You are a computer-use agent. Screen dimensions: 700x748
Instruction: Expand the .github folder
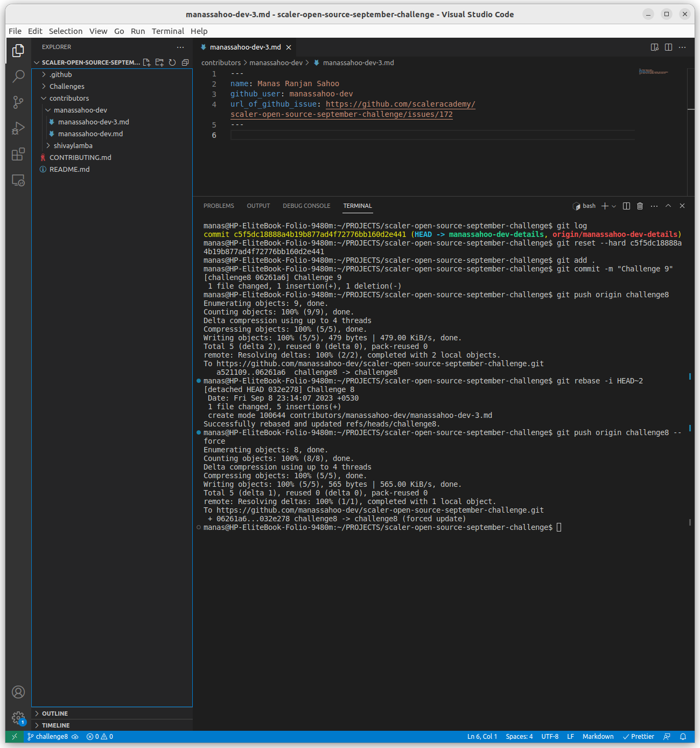coord(60,74)
